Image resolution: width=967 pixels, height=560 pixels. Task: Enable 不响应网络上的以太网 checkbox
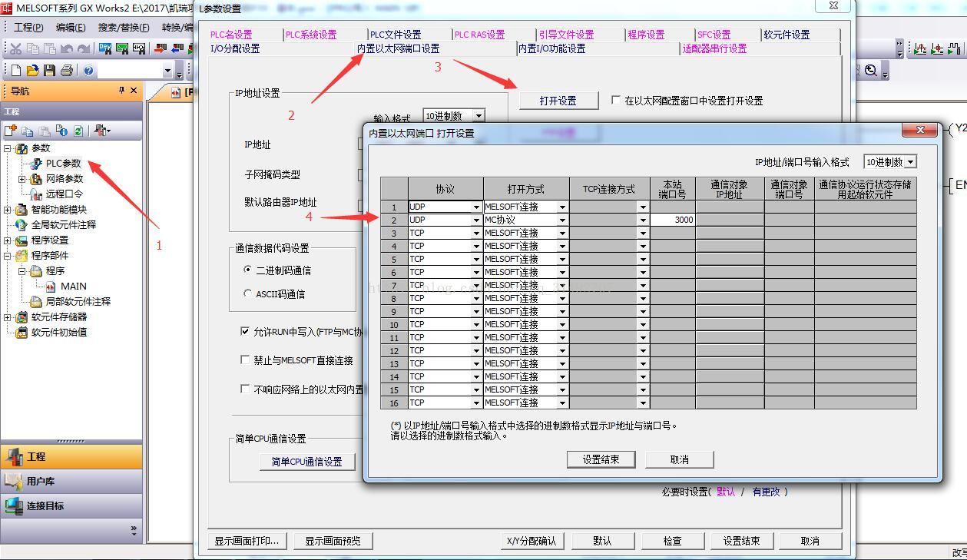245,389
